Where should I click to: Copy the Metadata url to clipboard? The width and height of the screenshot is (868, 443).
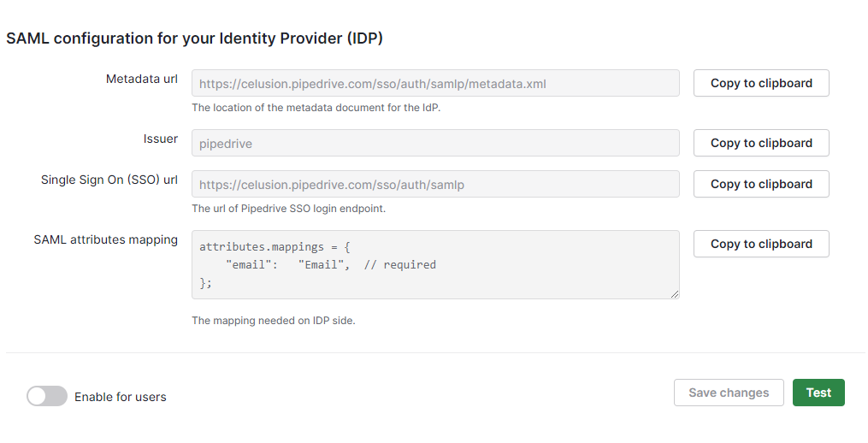[x=761, y=83]
